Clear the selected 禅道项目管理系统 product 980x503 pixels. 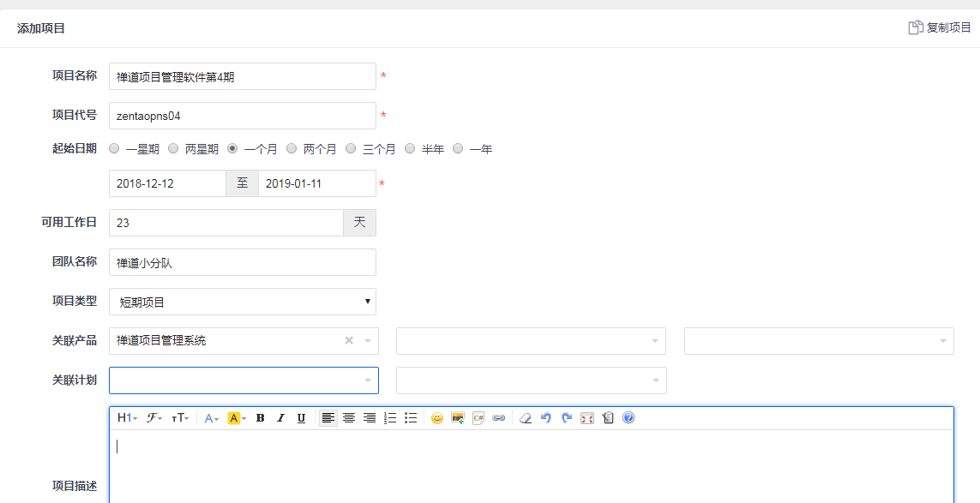(349, 340)
